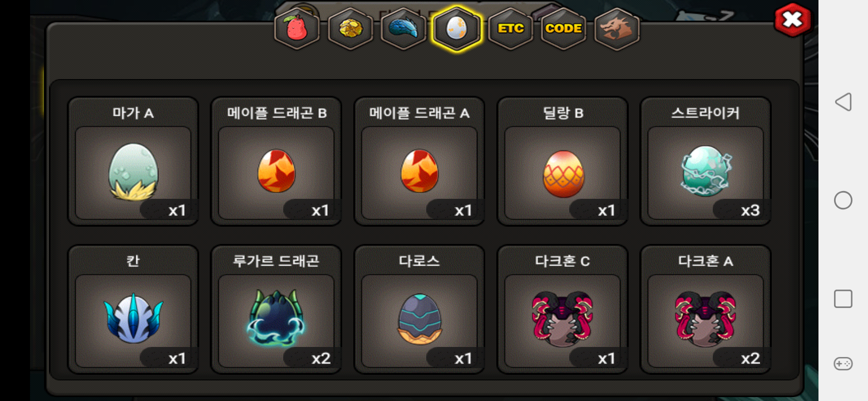Select the 스트라이커 chained egg
868x401 pixels.
tap(706, 162)
